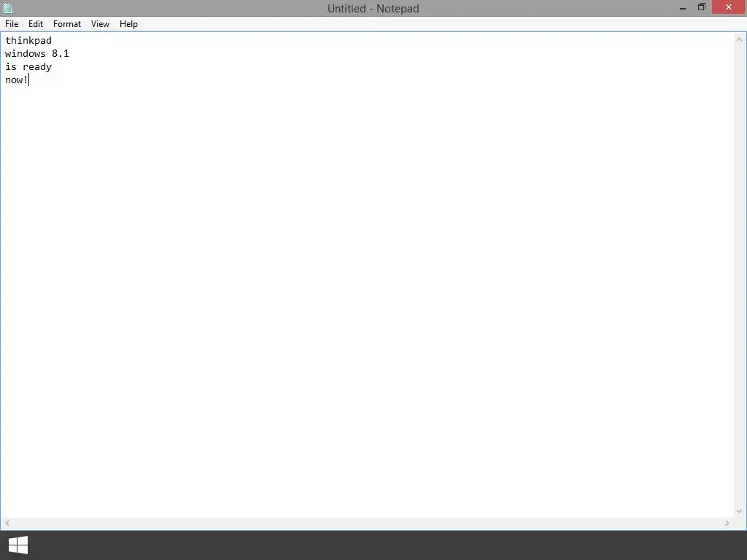
Task: Open the Format menu
Action: click(66, 24)
